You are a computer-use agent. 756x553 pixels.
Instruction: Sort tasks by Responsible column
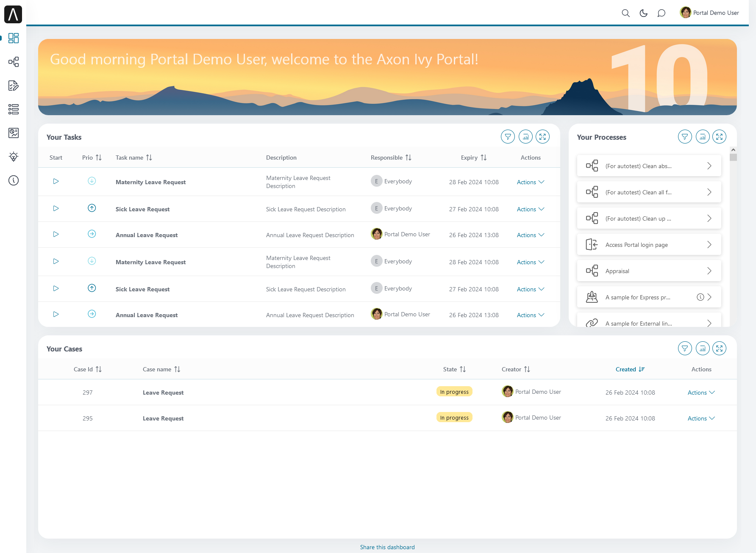[x=409, y=158]
